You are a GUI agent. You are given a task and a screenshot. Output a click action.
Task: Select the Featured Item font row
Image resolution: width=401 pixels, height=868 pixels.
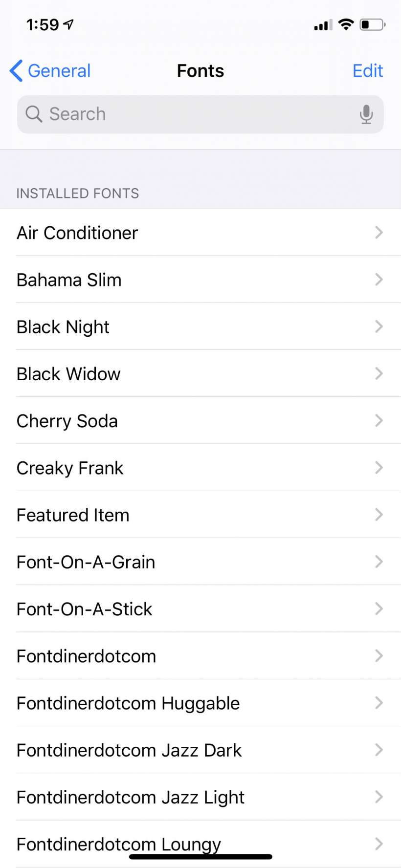click(x=73, y=515)
